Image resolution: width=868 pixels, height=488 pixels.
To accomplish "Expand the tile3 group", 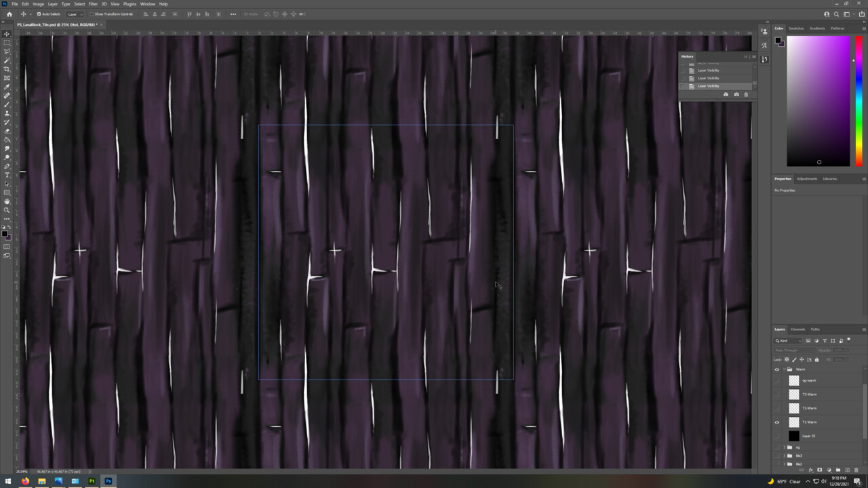I will point(784,455).
